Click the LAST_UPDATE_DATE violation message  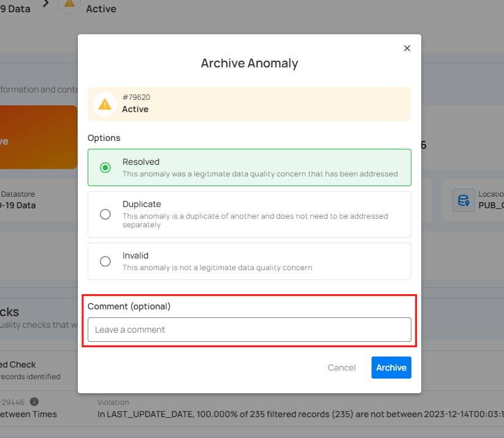(x=300, y=414)
